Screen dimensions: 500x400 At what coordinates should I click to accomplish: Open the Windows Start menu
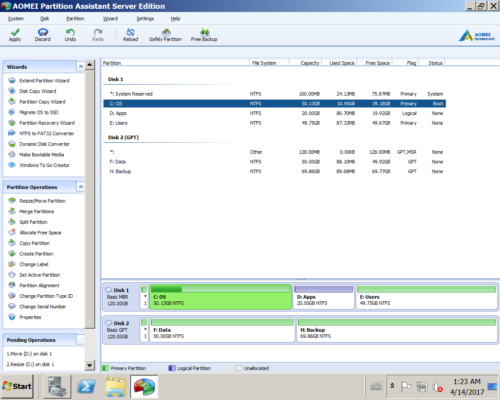17,386
